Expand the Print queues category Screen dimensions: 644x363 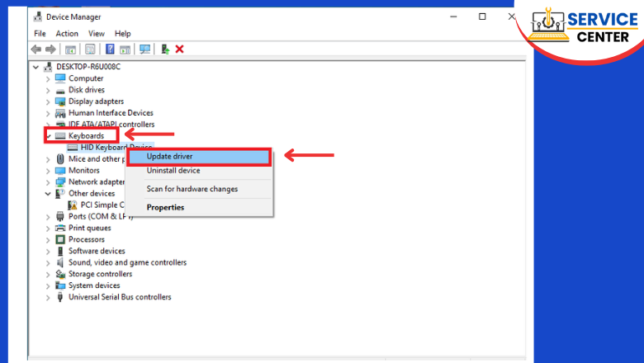[x=48, y=229]
